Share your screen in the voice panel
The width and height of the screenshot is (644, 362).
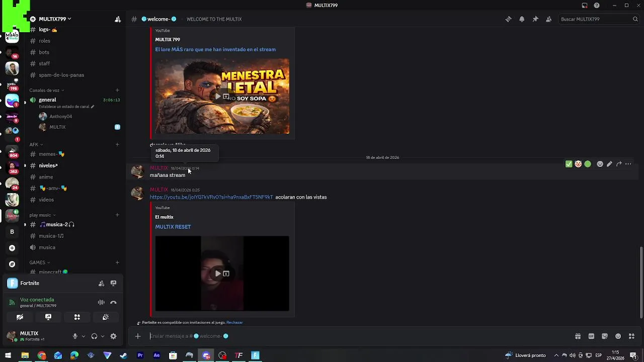pos(48,317)
